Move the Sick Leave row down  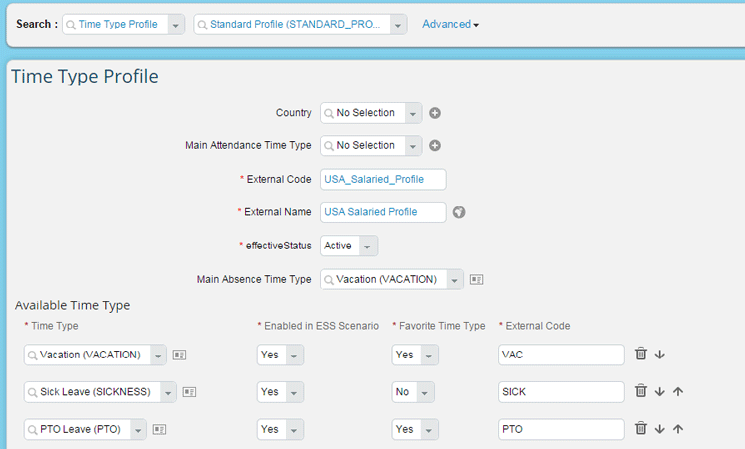[660, 392]
